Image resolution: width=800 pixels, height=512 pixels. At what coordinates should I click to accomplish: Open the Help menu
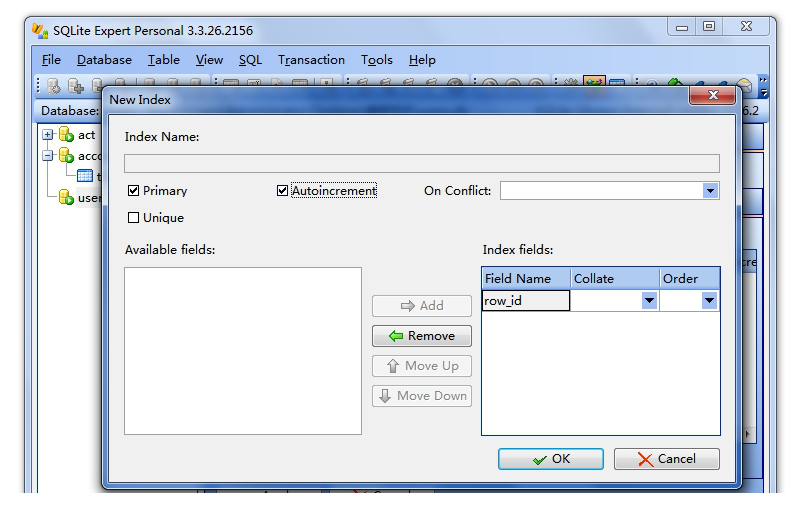pyautogui.click(x=422, y=60)
